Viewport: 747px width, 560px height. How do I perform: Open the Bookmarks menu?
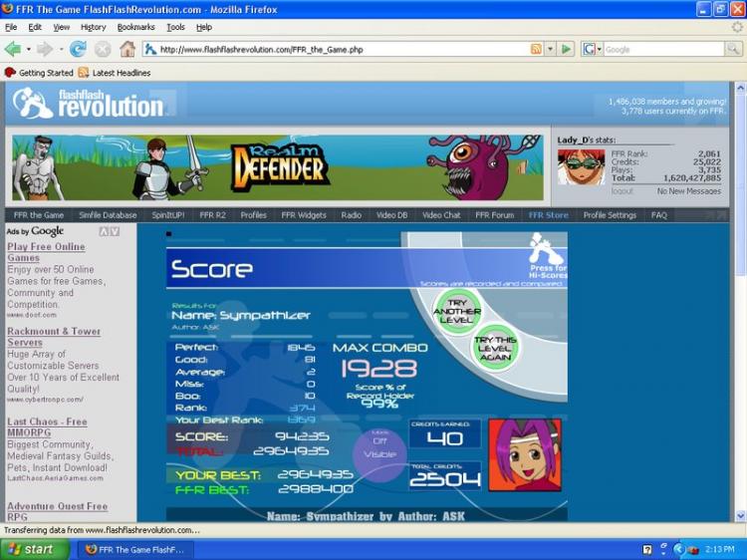click(135, 27)
